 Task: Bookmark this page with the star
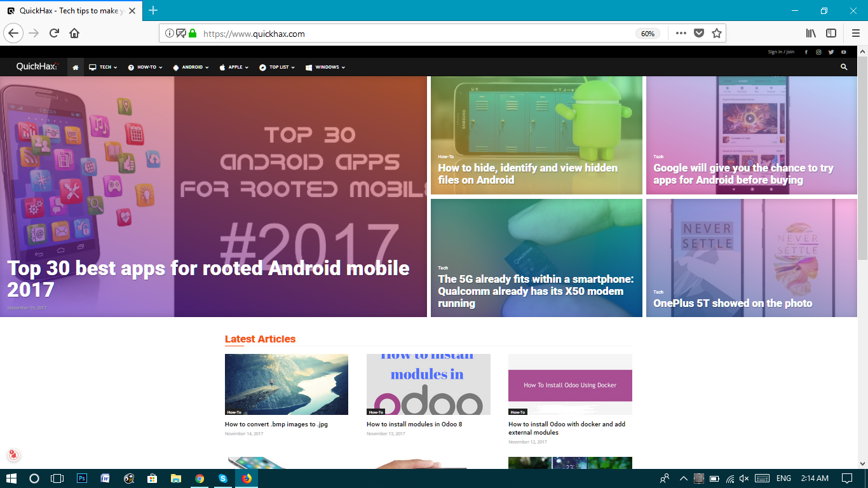coord(717,33)
